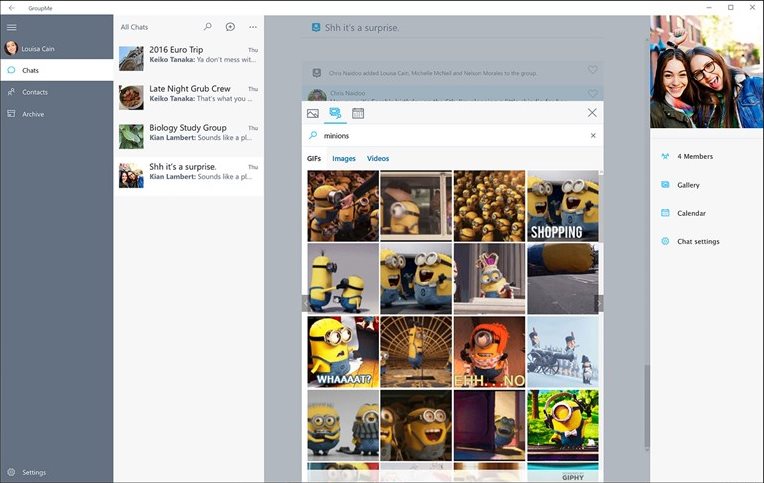Select the WHAAAAT? minion GIF
The image size is (764, 483).
343,352
